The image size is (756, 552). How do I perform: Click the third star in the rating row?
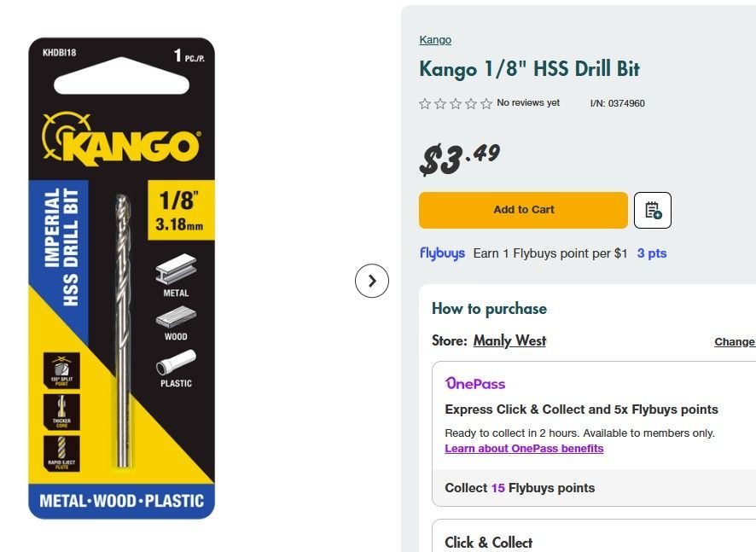pyautogui.click(x=457, y=103)
